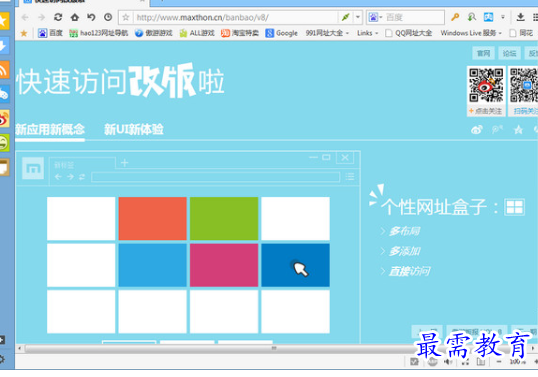Click the star share icon on the page
The image size is (538, 377).
(x=518, y=130)
